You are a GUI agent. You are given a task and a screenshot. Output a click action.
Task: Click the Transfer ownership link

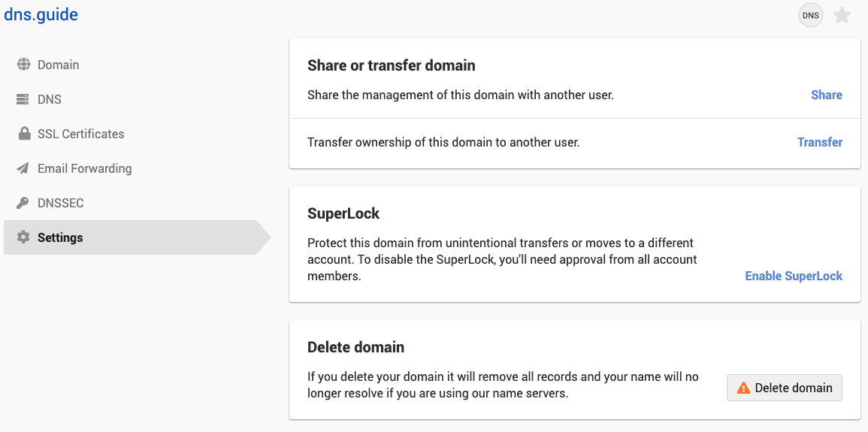pyautogui.click(x=819, y=142)
